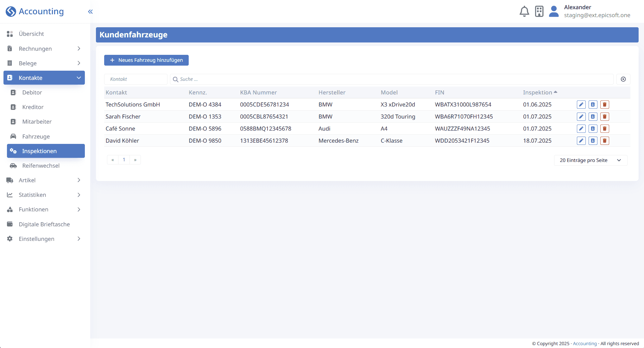Go to the next page of results

pyautogui.click(x=135, y=160)
